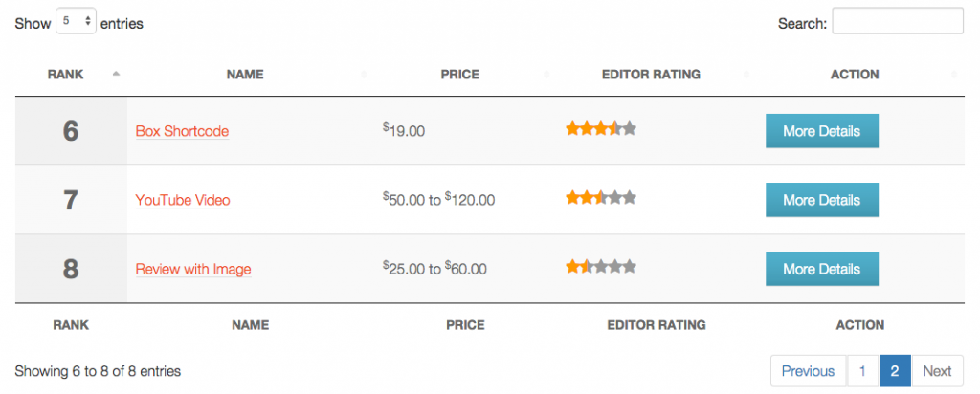The image size is (980, 394).
Task: Click inside the Search input field
Action: tap(898, 21)
